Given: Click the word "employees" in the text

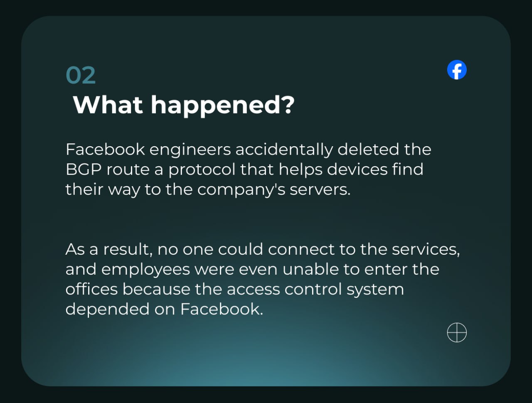Looking at the screenshot, I should [145, 269].
